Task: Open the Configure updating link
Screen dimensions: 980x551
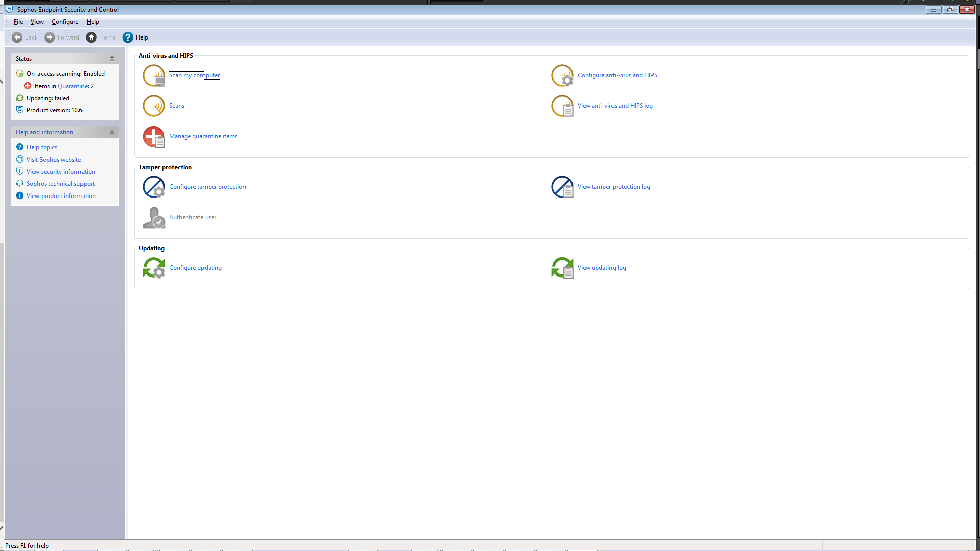Action: (x=195, y=268)
